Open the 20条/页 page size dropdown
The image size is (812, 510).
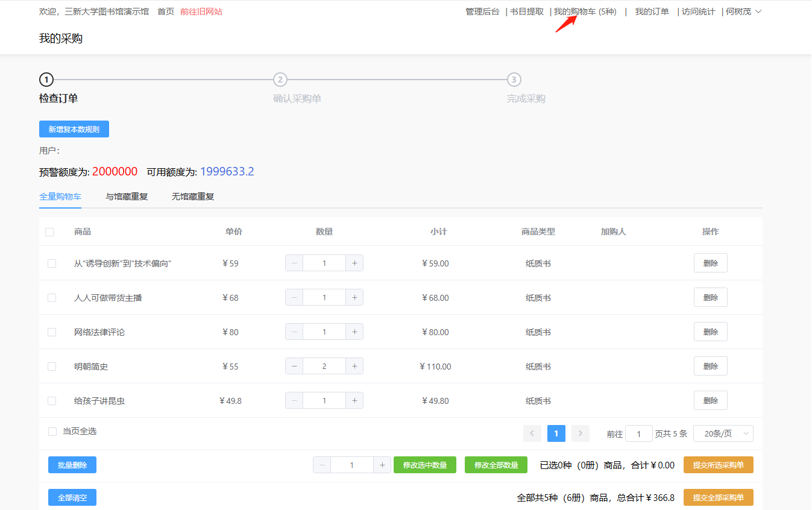[723, 433]
